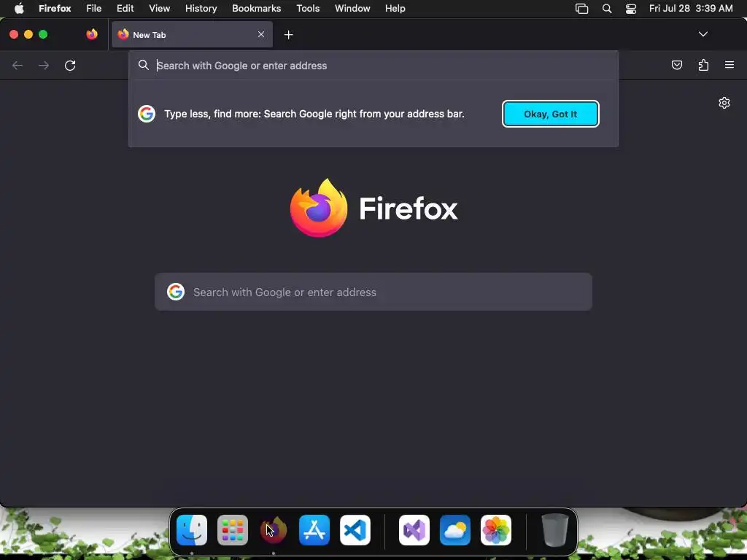The image size is (747, 560).
Task: Click the pinned Firefox View tab icon
Action: (92, 34)
